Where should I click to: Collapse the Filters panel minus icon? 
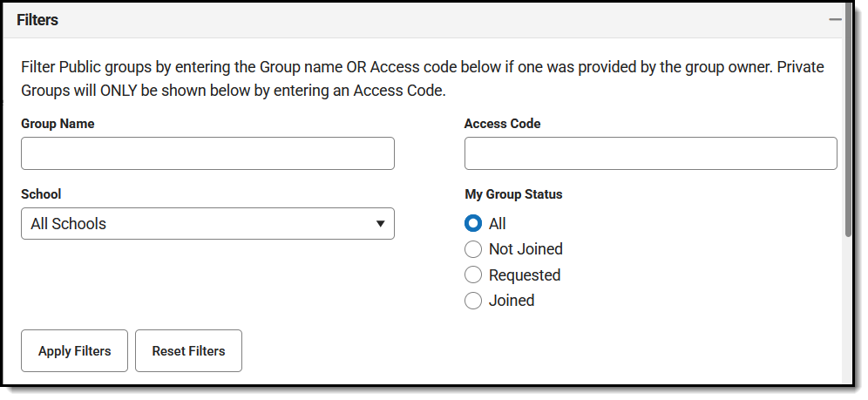(x=835, y=19)
